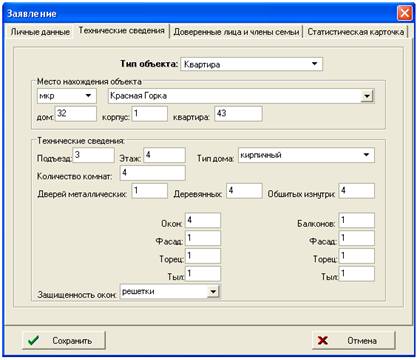The image size is (417, 360).
Task: Open the Доверенные лица и члены семьи tab
Action: (236, 32)
